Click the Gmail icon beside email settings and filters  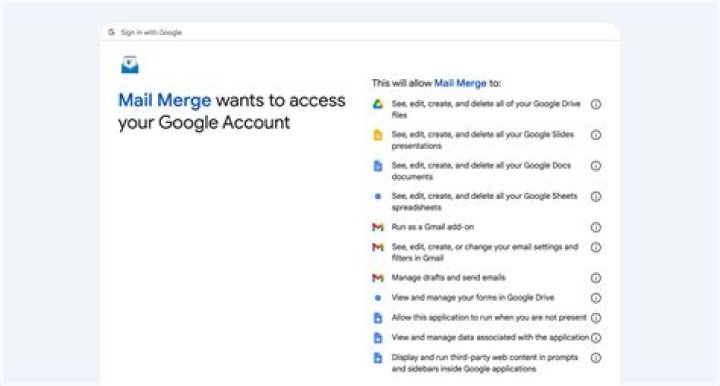(377, 247)
